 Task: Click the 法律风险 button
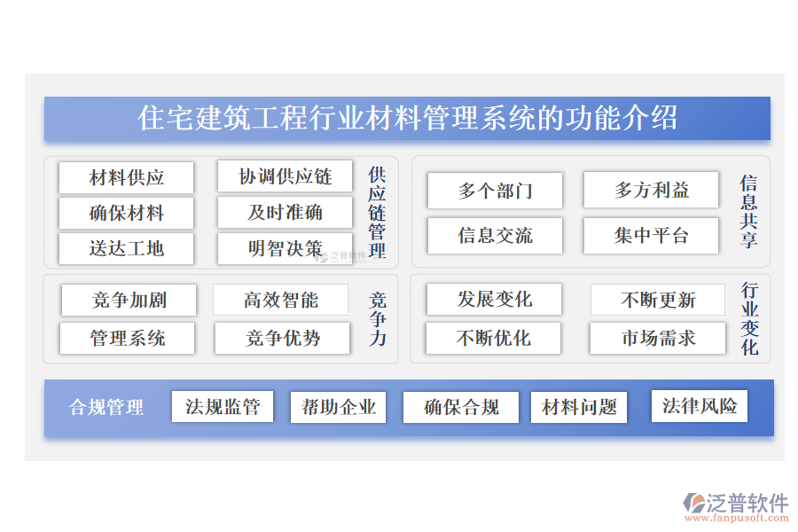(700, 406)
